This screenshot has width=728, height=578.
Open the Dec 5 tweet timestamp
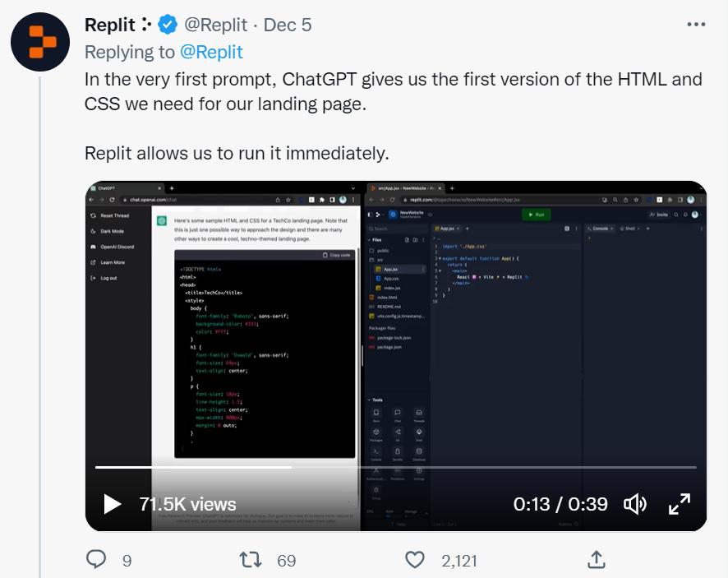[288, 25]
